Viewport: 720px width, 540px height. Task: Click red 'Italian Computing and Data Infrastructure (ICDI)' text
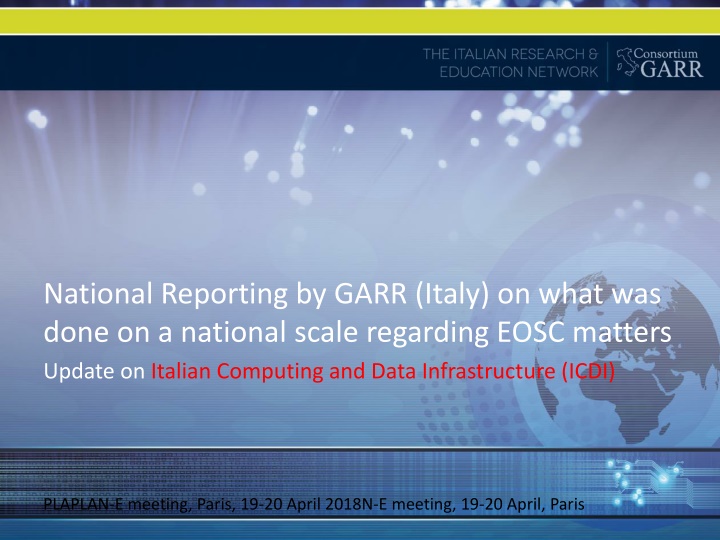[383, 371]
